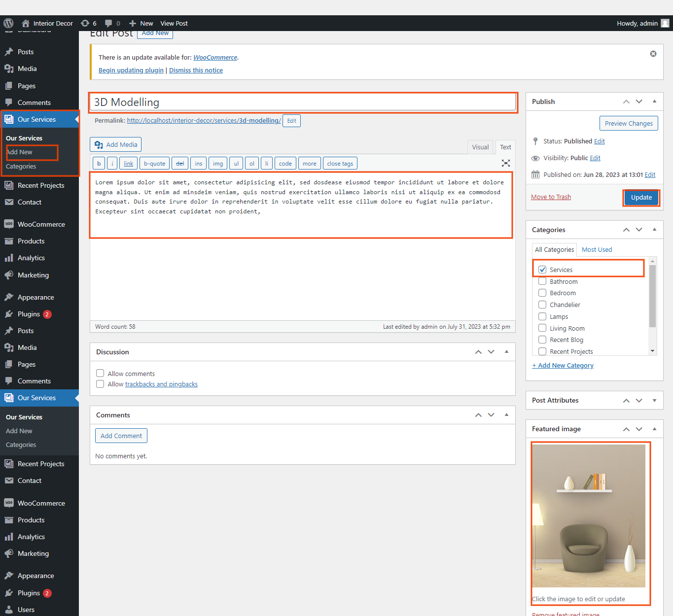673x616 pixels.
Task: Click the featured image thumbnail
Action: tap(589, 515)
